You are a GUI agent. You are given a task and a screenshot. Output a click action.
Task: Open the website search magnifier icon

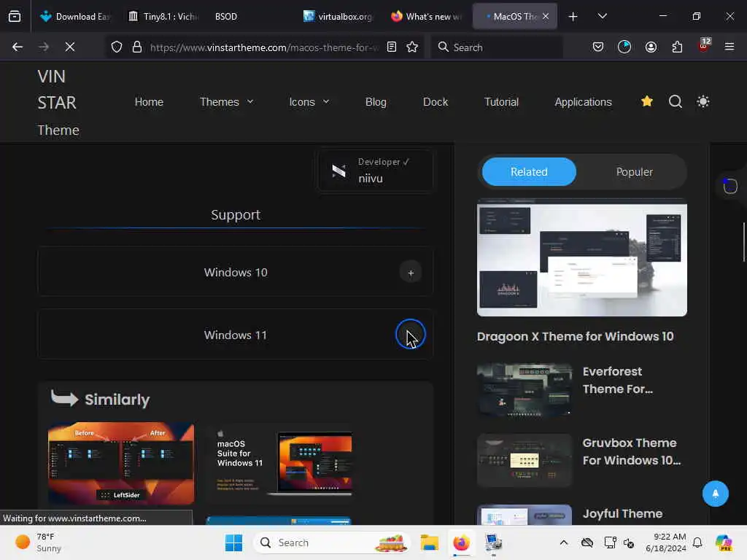click(x=676, y=101)
